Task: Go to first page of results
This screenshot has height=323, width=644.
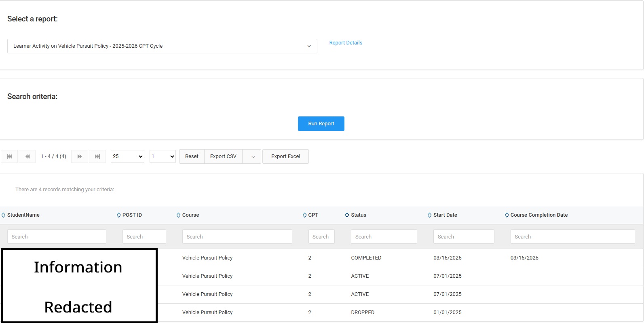Action: coord(9,156)
